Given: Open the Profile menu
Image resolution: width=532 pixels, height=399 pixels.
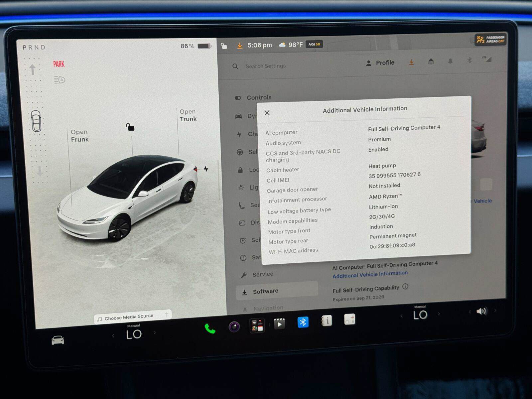Looking at the screenshot, I should [380, 63].
